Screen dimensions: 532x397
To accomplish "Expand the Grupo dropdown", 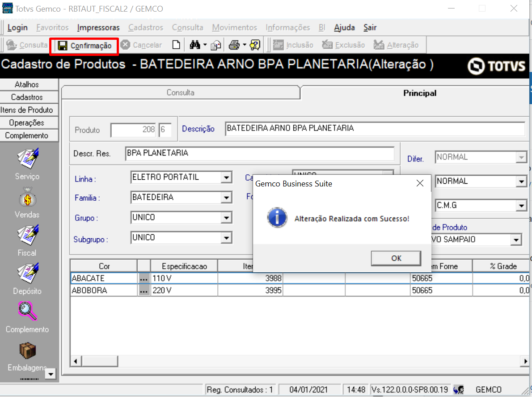I will [226, 218].
